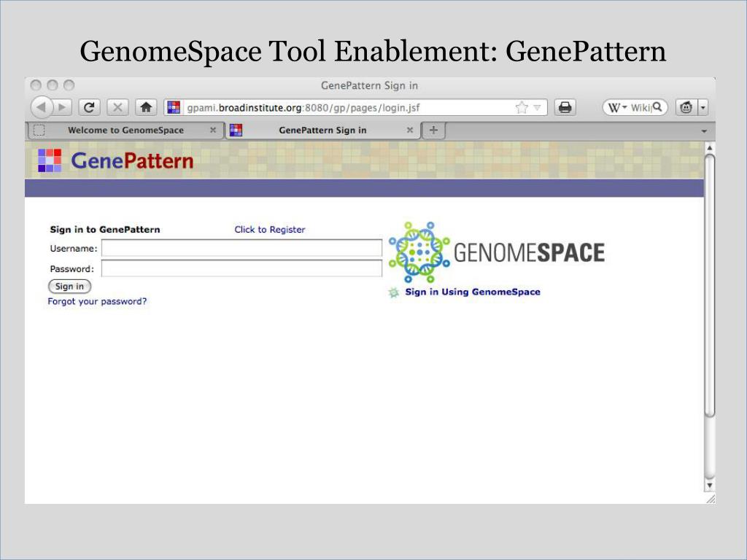
Task: Click the window resize grip corner
Action: (711, 499)
